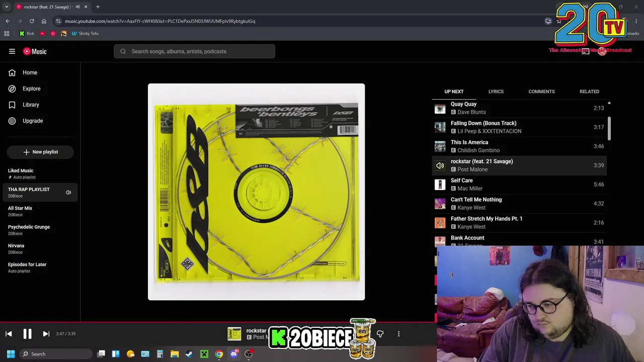Reload the page
This screenshot has width=644, height=362.
point(32,21)
